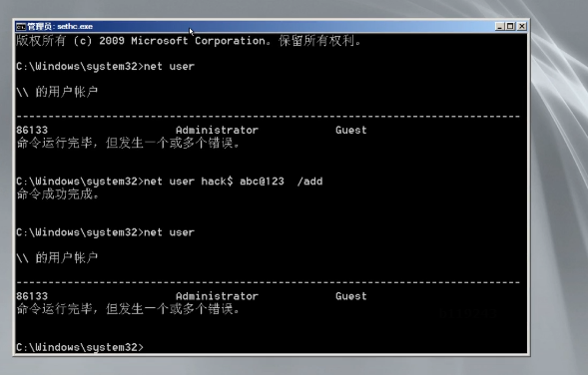Click the second "的用户帐户" heading line
Screen dimensions: 588x375
(x=57, y=257)
